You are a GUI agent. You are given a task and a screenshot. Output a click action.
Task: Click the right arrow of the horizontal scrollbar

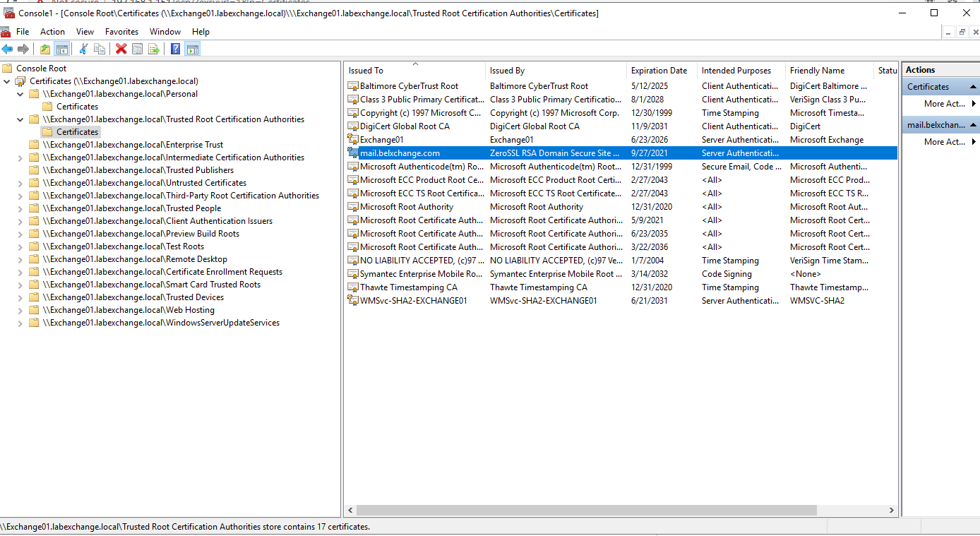tap(892, 510)
